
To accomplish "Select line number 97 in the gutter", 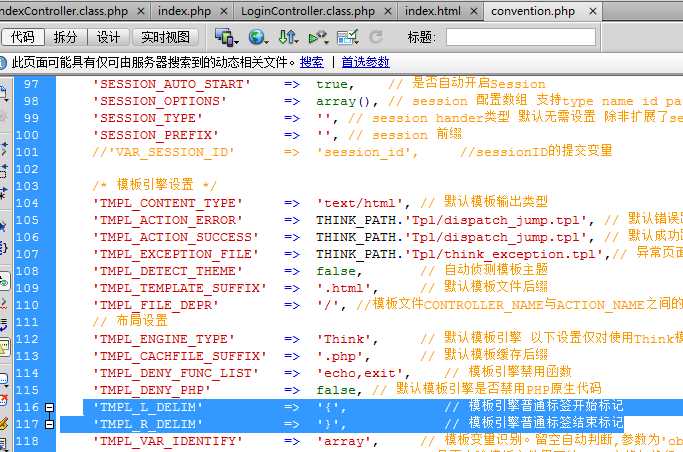I will [x=31, y=84].
